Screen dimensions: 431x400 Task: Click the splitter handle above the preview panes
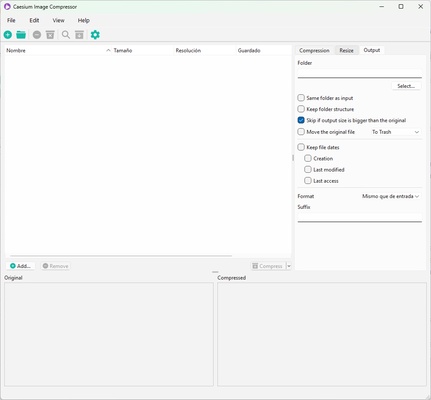(215, 272)
